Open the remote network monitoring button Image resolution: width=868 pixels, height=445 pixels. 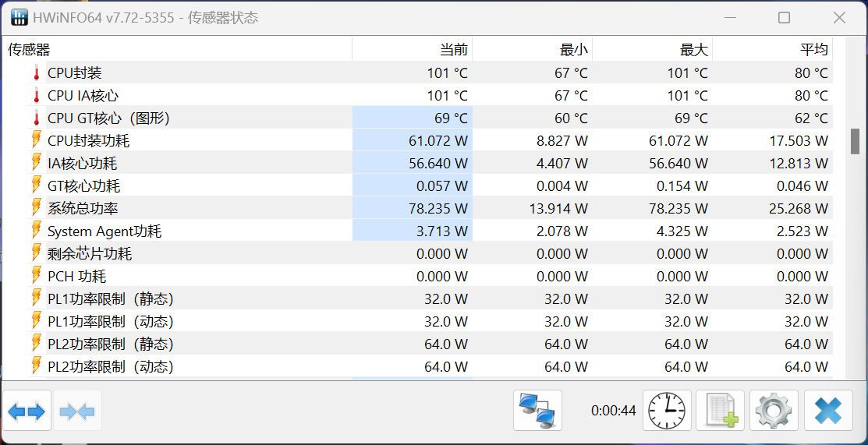click(537, 411)
